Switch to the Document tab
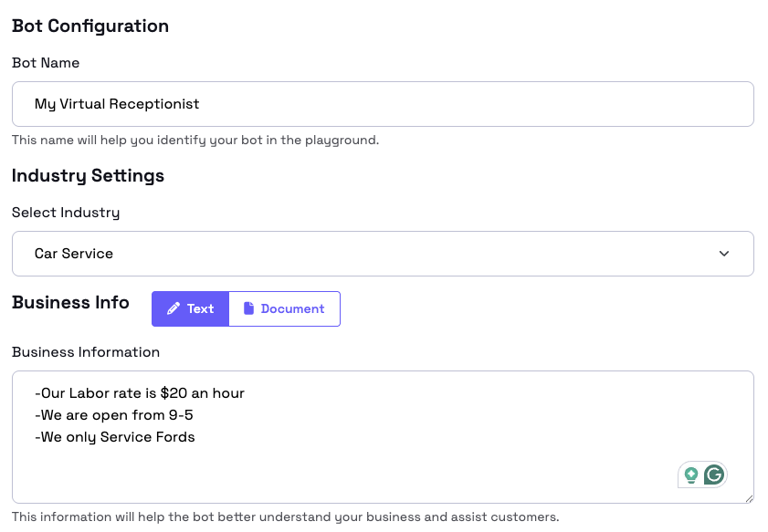 (284, 308)
